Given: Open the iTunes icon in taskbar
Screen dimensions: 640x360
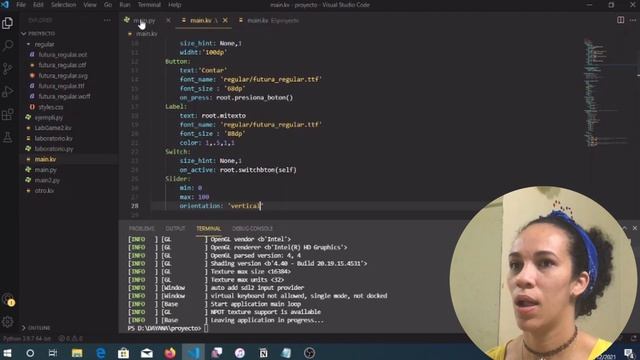Looking at the screenshot, I should pos(240,353).
